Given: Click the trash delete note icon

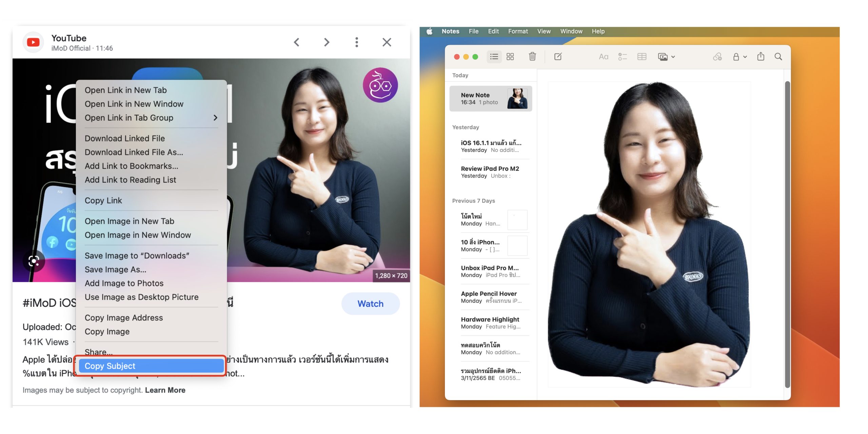Looking at the screenshot, I should 532,57.
